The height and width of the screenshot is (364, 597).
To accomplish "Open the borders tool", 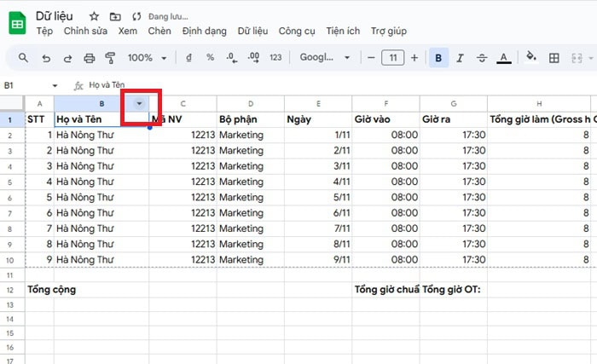I will [x=554, y=58].
